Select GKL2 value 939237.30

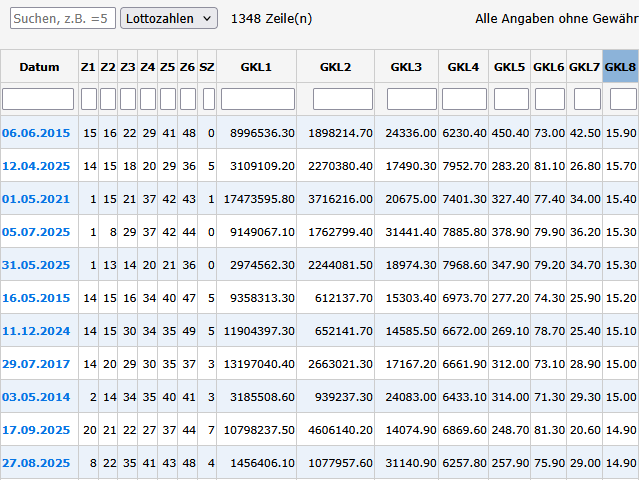[x=344, y=397]
